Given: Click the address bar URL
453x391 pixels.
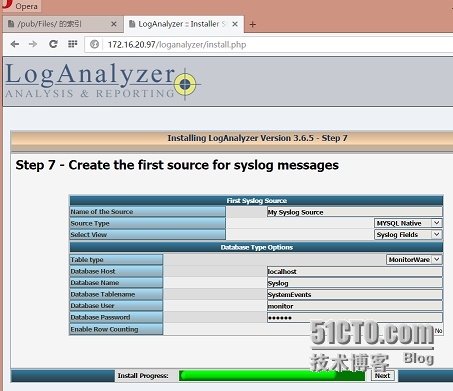Looking at the screenshot, I should pos(177,45).
